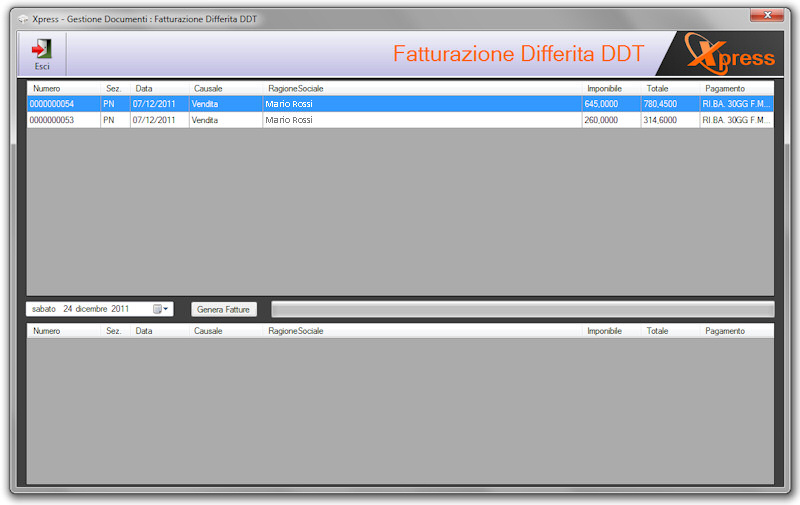Sort top grid by Numero column header
This screenshot has width=800, height=505.
tap(63, 88)
